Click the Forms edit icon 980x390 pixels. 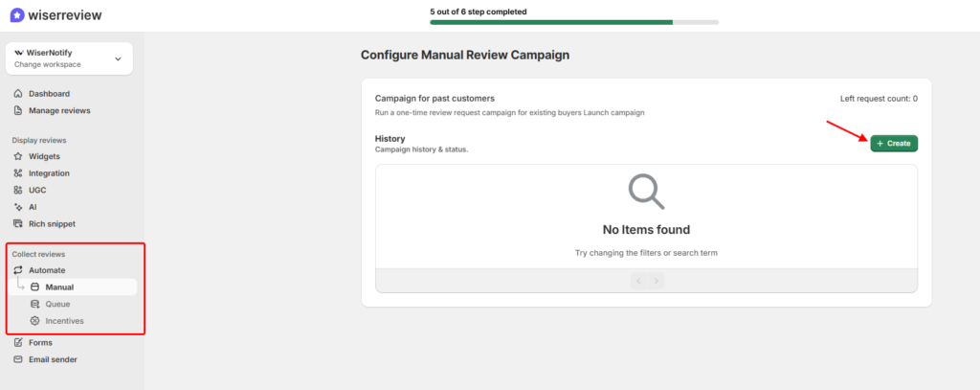(x=18, y=342)
